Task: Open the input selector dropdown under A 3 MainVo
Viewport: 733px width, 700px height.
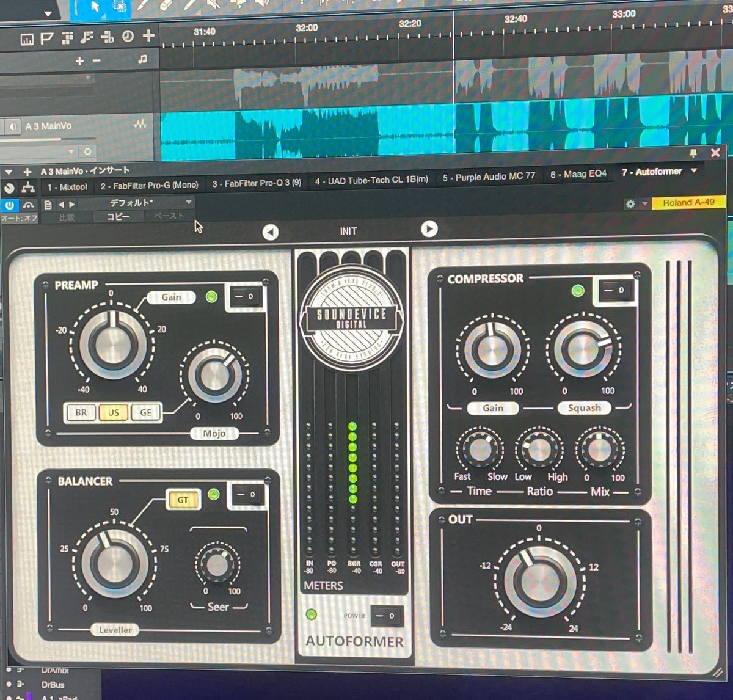Action: (71, 151)
